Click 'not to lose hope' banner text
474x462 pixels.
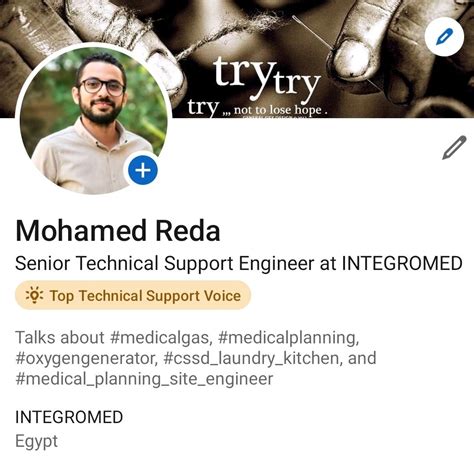[278, 110]
